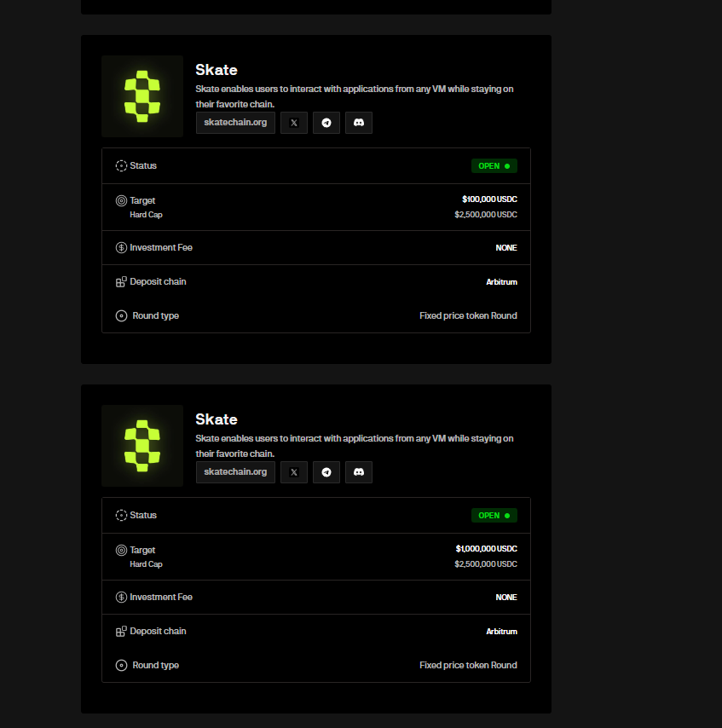Viewport: 722px width, 728px height.
Task: Click the "Investment Fee" label in $100,000 target card
Action: (161, 247)
